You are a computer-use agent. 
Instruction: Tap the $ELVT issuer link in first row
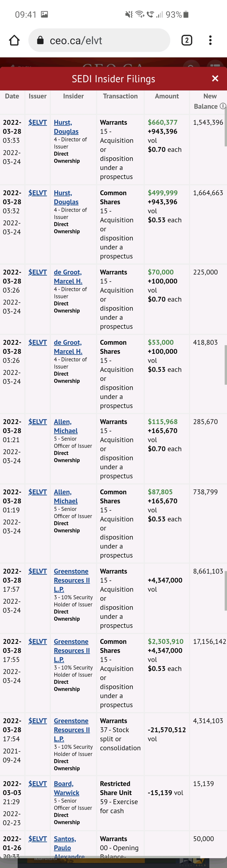point(37,122)
